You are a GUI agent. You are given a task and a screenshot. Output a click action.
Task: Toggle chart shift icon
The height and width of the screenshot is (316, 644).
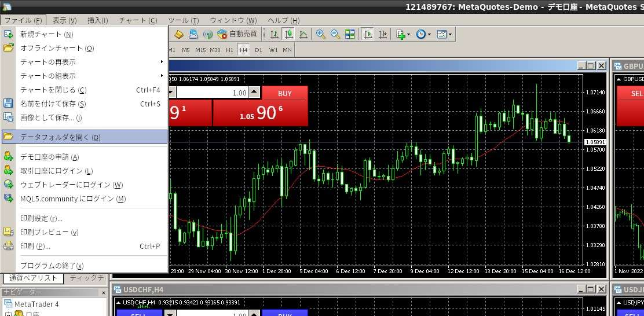(383, 35)
